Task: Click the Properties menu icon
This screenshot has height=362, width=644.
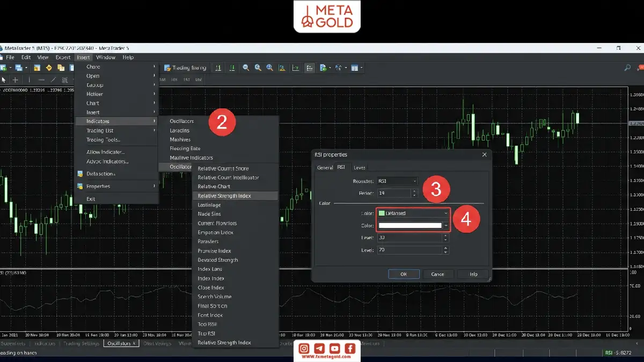Action: (80, 186)
